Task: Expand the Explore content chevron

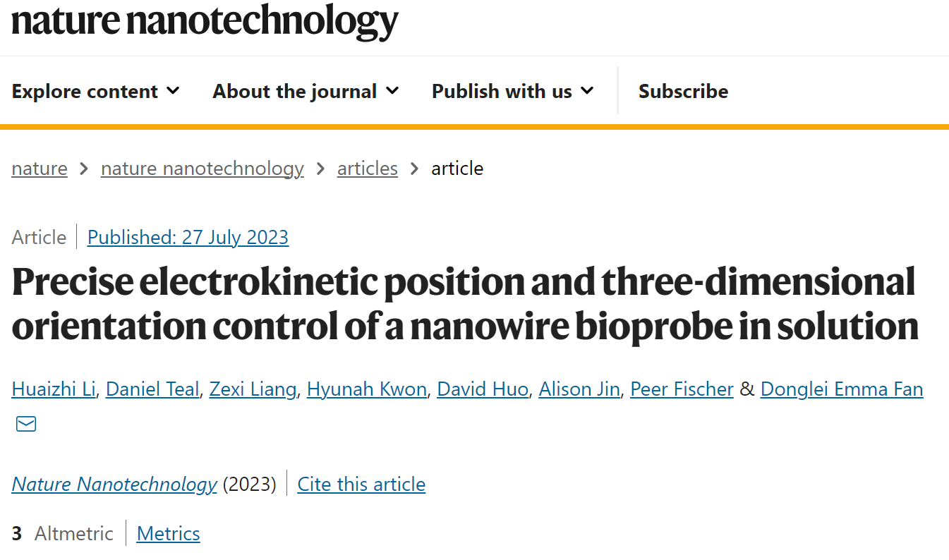Action: [173, 91]
